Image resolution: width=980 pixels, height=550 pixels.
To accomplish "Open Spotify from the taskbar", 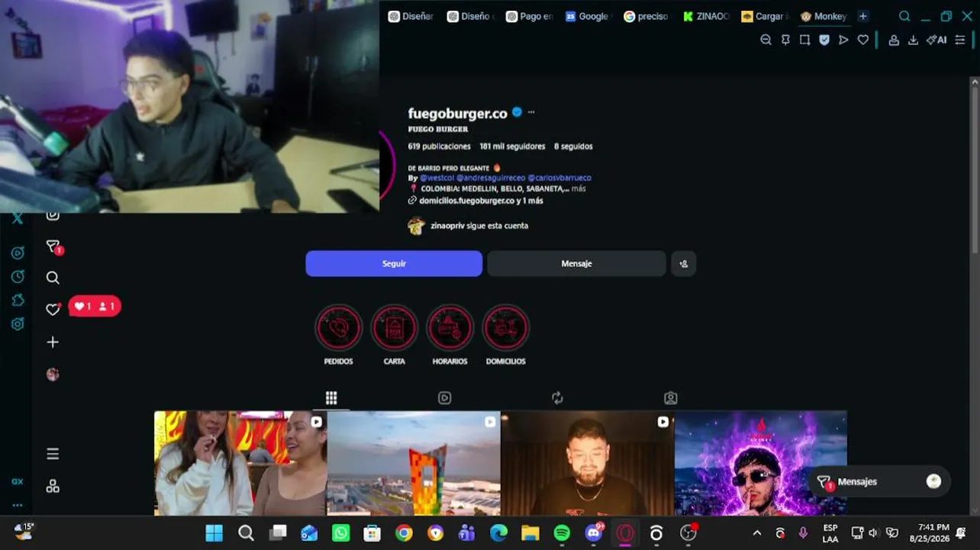I will 562,533.
